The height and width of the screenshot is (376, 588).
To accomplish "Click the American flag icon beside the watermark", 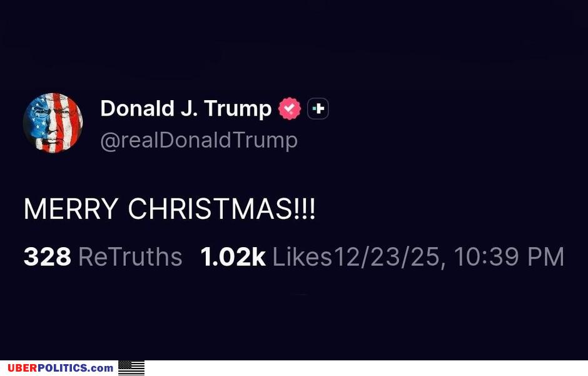I will (131, 368).
